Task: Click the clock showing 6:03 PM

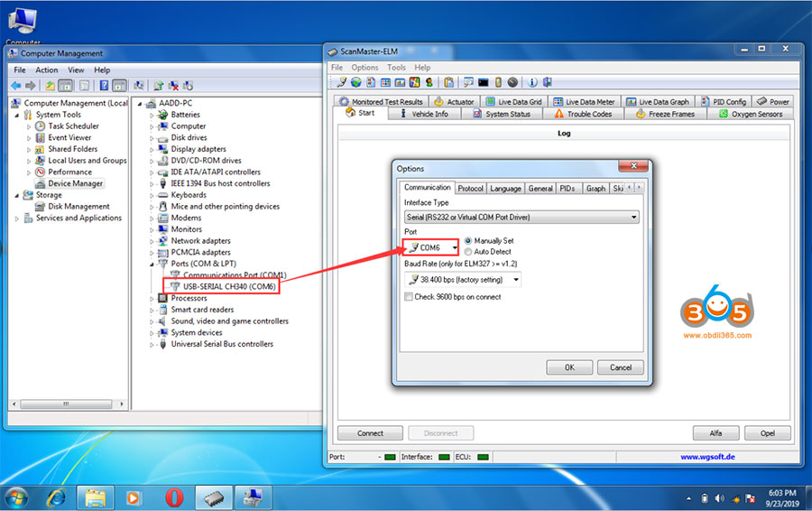Action: [x=782, y=493]
